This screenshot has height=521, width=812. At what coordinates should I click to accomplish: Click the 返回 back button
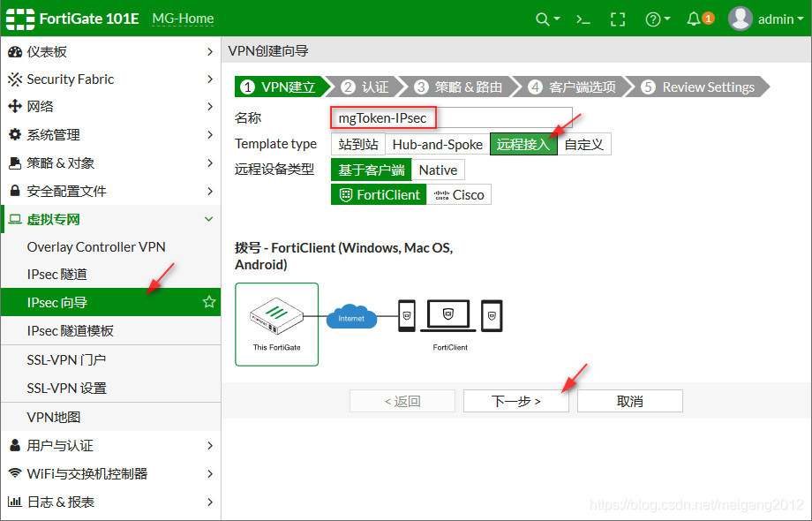[402, 401]
